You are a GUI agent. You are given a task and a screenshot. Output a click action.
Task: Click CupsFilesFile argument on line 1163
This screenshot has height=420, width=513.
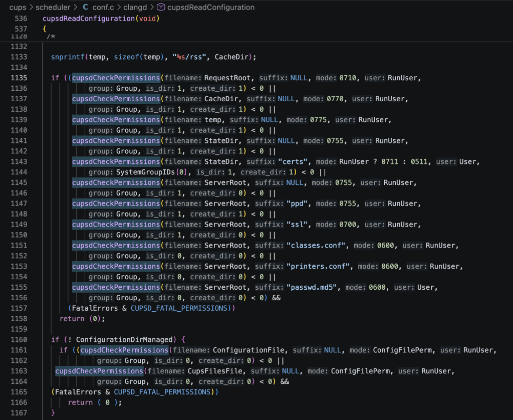pyautogui.click(x=215, y=371)
